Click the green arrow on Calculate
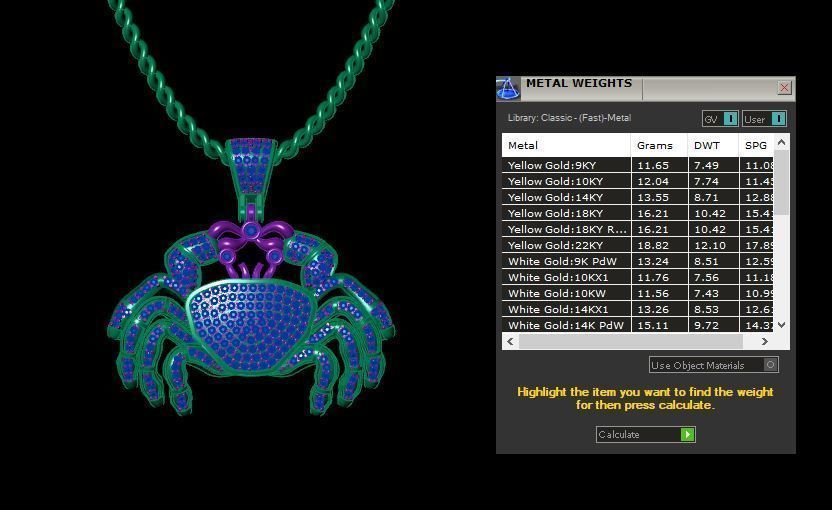Screen dimensions: 832x510 click(x=687, y=435)
